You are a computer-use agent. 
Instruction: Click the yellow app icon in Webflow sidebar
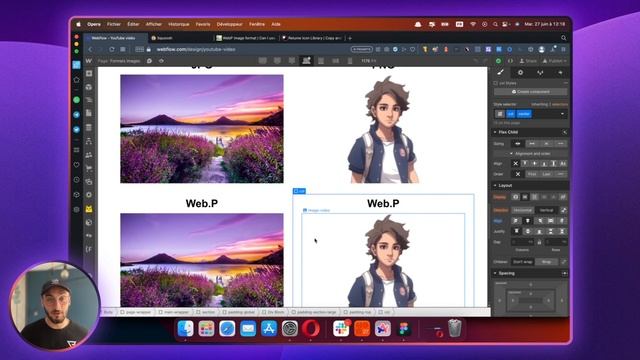pyautogui.click(x=89, y=209)
